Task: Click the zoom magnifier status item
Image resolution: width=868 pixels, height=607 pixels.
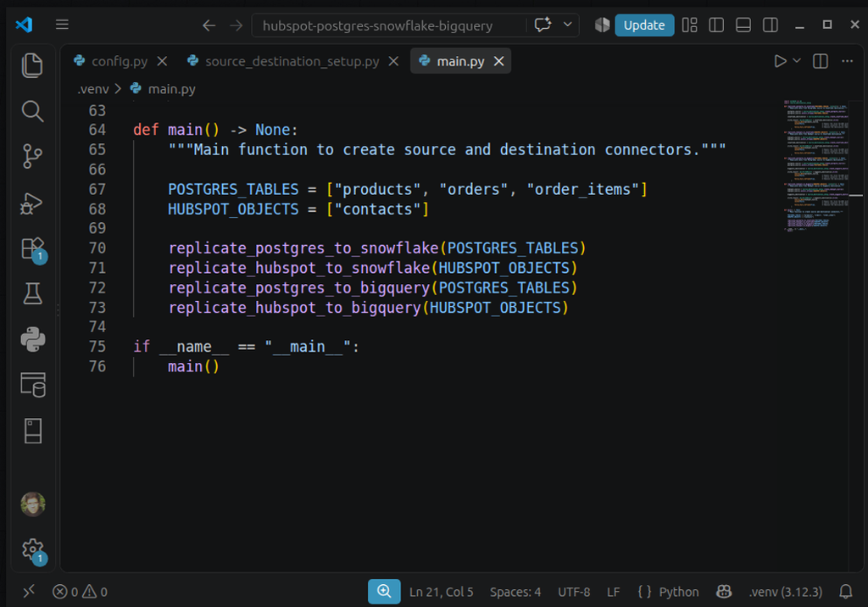Action: pos(384,592)
